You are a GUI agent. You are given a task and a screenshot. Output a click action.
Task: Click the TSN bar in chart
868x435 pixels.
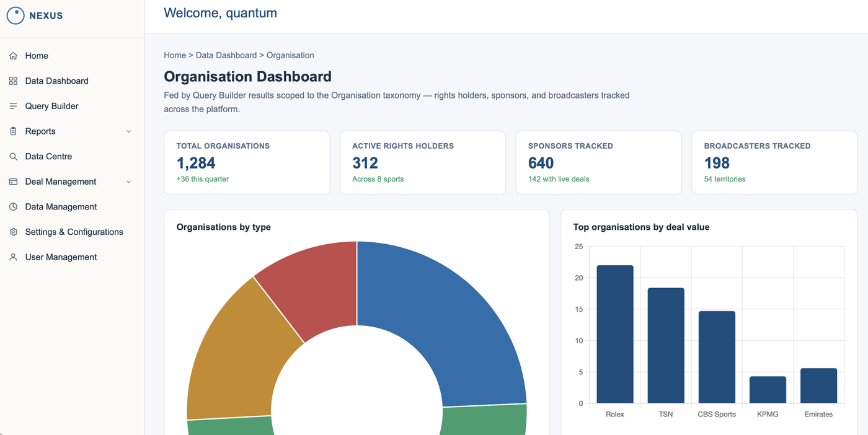click(666, 346)
